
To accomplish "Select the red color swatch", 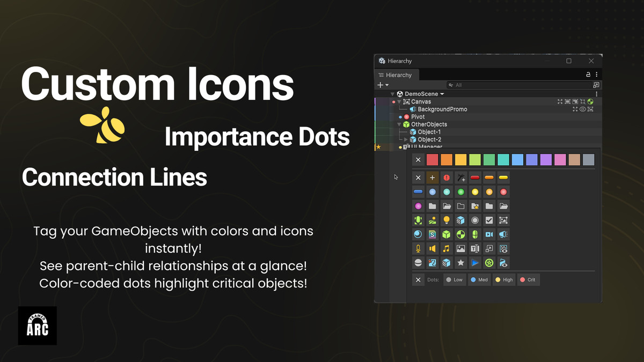I will pyautogui.click(x=433, y=160).
